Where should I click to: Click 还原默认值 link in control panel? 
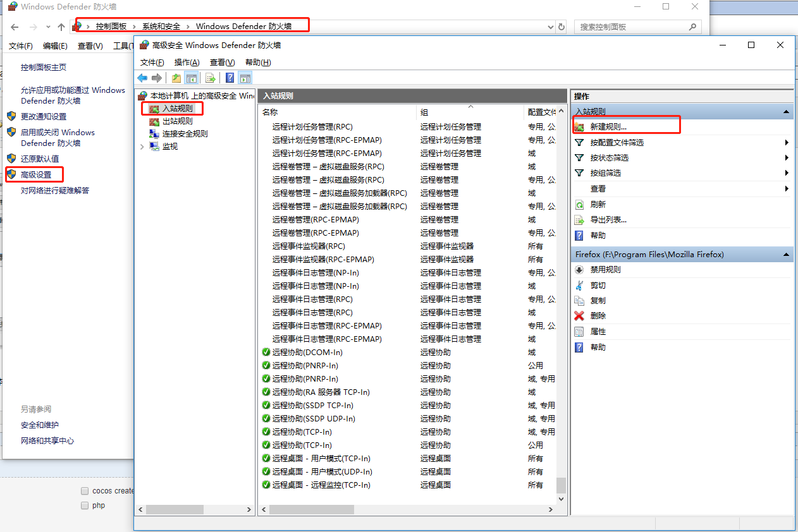(39, 159)
